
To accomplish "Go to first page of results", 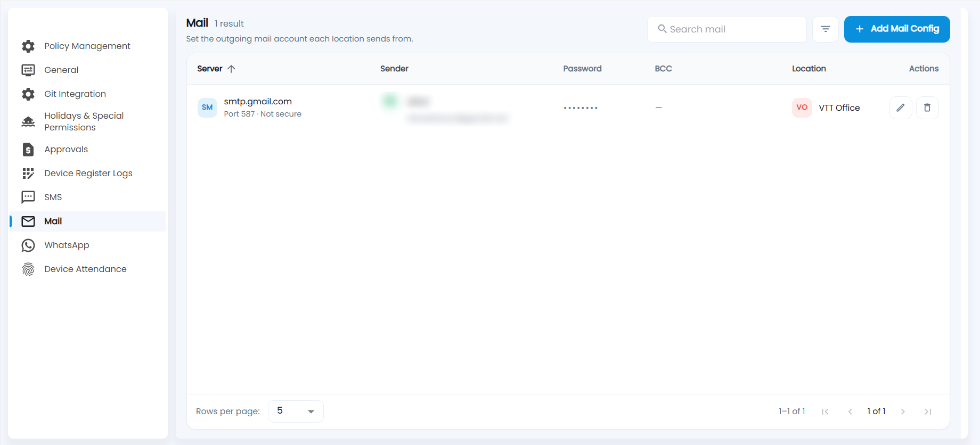I will click(825, 411).
